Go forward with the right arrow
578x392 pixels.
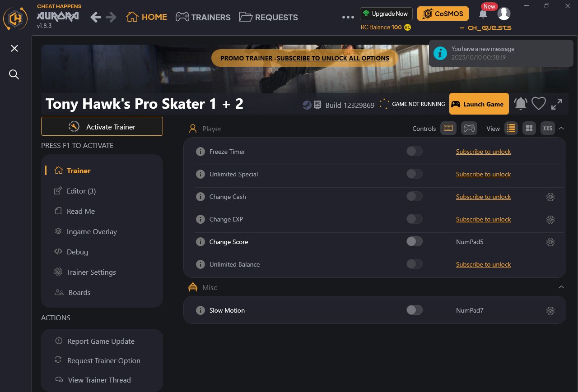coord(111,17)
